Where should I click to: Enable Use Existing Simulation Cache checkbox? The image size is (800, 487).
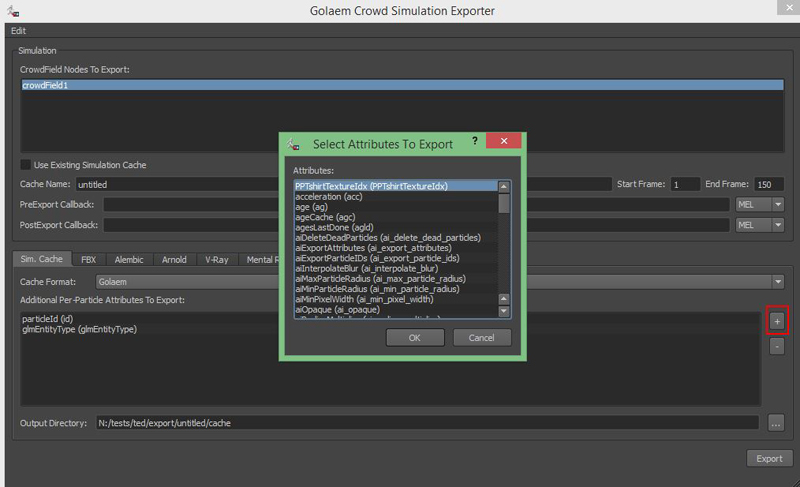(x=25, y=165)
